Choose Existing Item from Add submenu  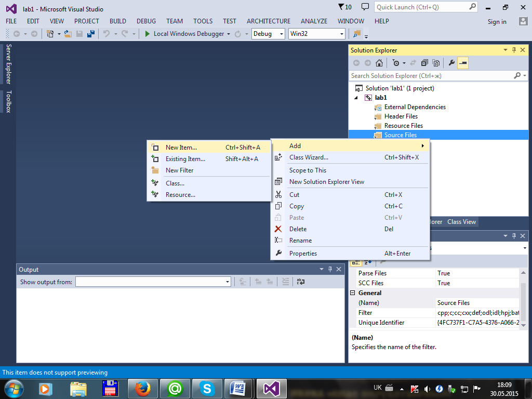209,159
